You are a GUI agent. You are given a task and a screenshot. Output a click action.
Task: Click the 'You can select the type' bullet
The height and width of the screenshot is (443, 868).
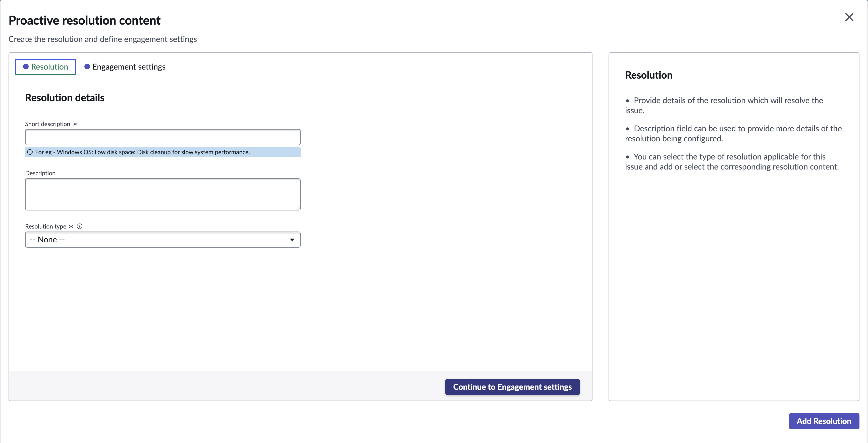click(732, 162)
